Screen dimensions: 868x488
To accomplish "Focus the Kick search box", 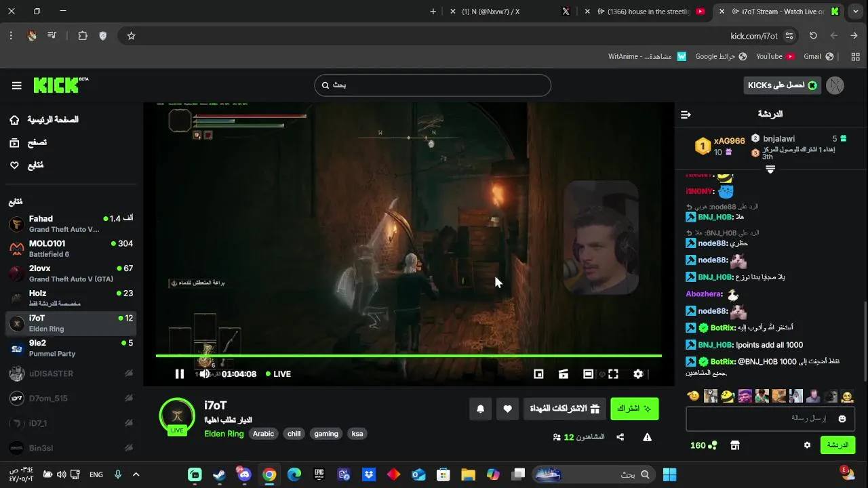I will (x=433, y=85).
